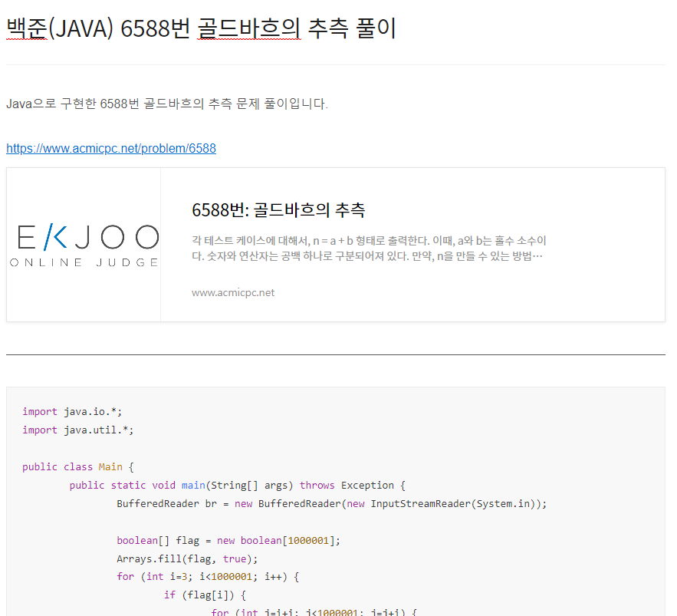Image resolution: width=677 pixels, height=616 pixels.
Task: Click the public static void main code line
Action: coord(238,485)
